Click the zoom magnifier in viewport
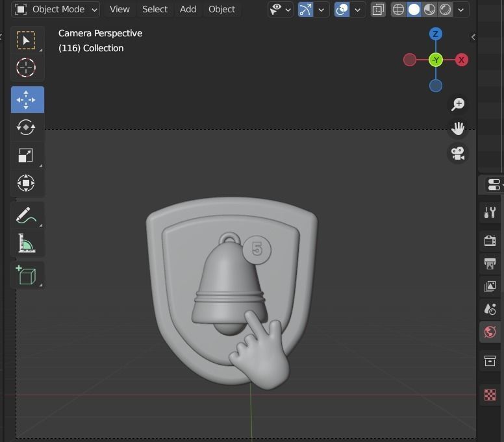 (458, 104)
